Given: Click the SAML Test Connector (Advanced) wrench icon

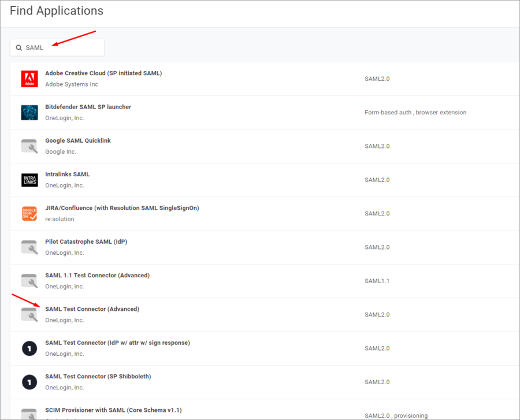Looking at the screenshot, I should 29,314.
